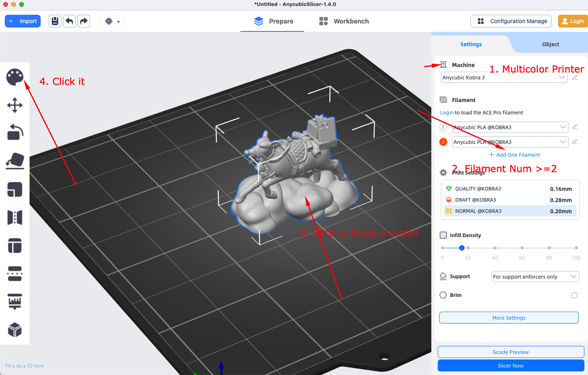Select the layout arrange tool
The image size is (588, 375).
coord(15,245)
